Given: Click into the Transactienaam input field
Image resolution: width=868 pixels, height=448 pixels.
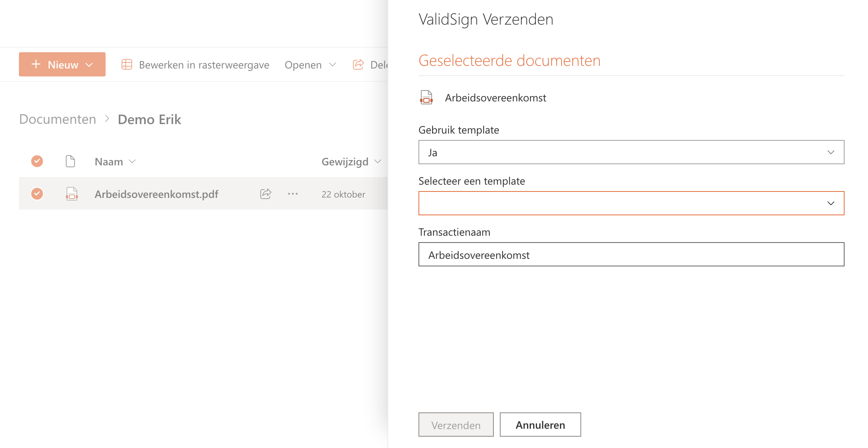Looking at the screenshot, I should click(631, 254).
